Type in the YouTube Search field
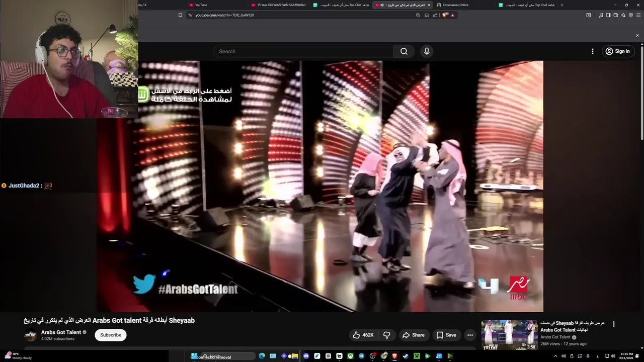Screen dimensions: 644x362 pos(303,51)
